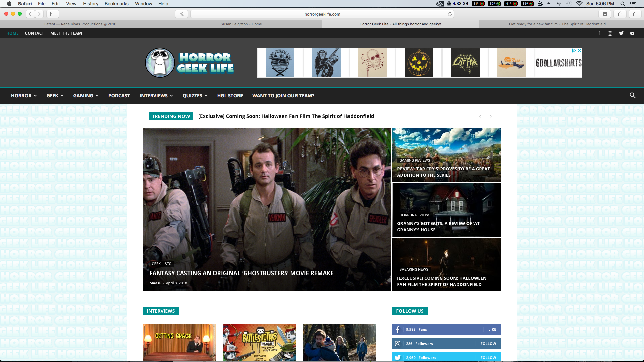Expand the Gaming dropdown menu
This screenshot has width=644, height=362.
tap(86, 96)
